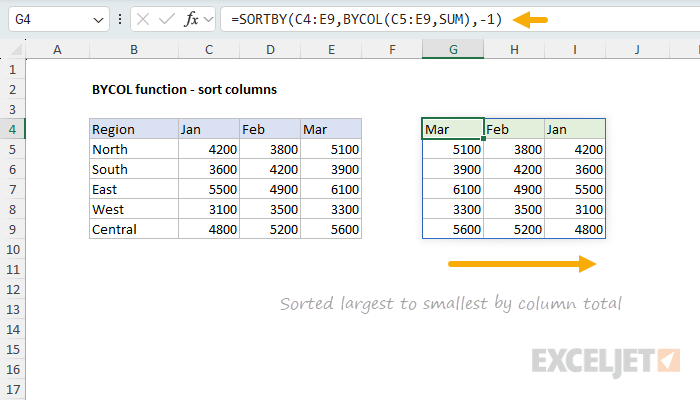Select column E header
700x400 pixels.
click(x=331, y=50)
